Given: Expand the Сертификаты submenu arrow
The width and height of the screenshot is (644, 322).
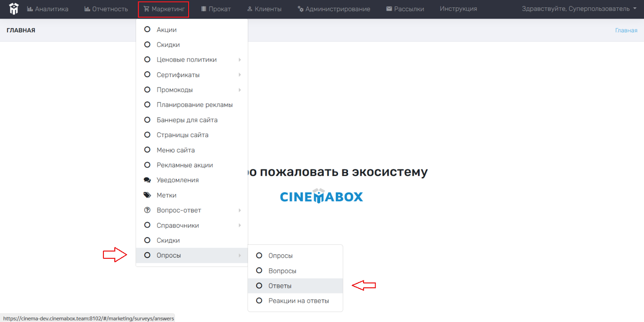Looking at the screenshot, I should (x=240, y=75).
